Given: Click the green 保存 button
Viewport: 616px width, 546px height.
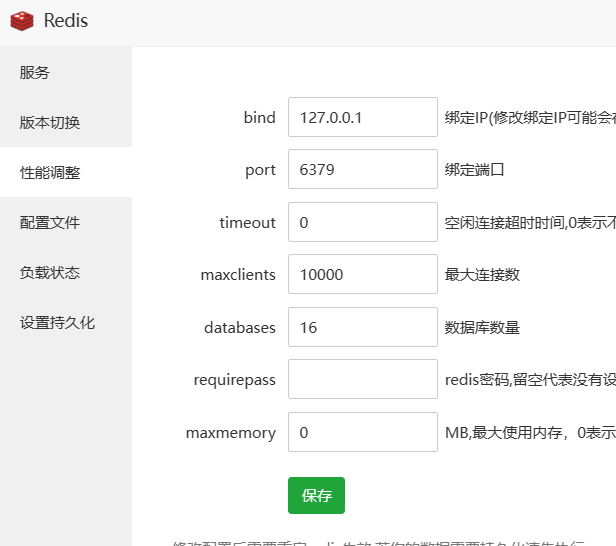Looking at the screenshot, I should pyautogui.click(x=316, y=495).
